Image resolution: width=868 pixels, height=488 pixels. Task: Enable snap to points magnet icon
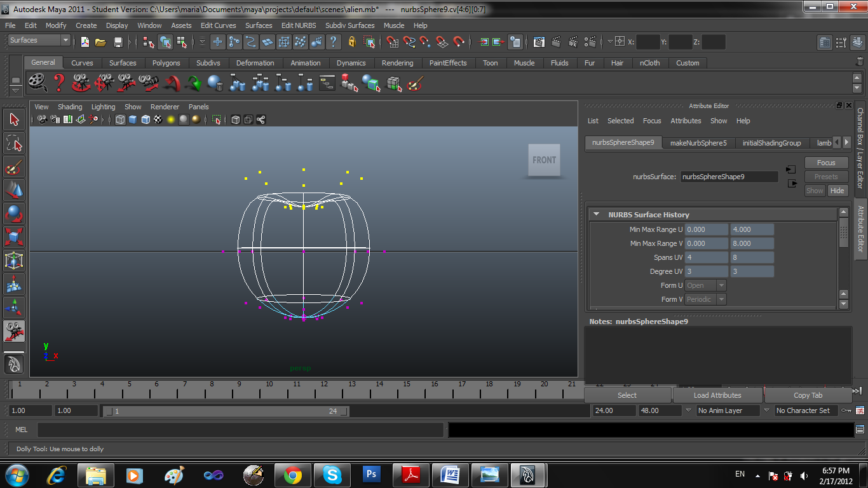click(425, 42)
